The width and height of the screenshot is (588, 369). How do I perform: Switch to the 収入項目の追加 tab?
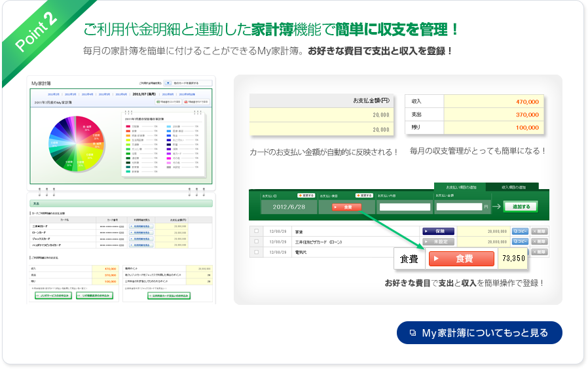(x=513, y=187)
